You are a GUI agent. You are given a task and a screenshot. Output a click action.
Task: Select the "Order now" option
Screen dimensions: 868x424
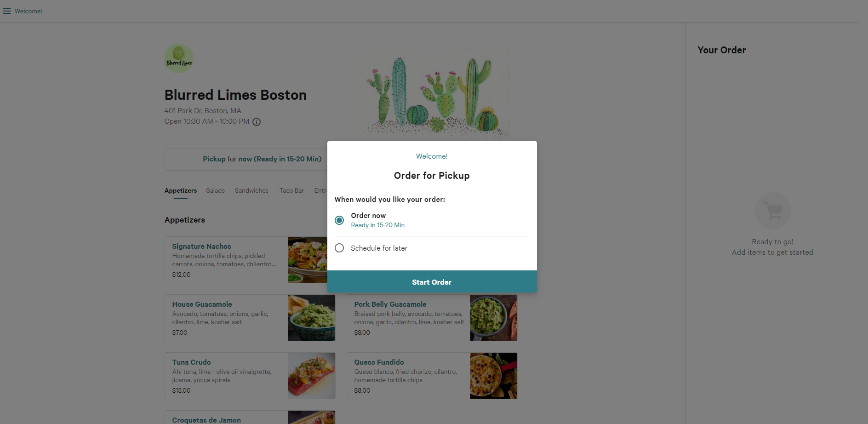point(339,220)
